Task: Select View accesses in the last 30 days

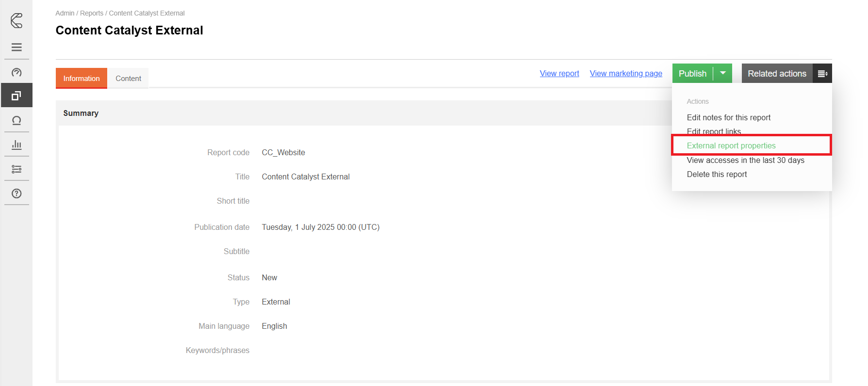Action: coord(745,160)
